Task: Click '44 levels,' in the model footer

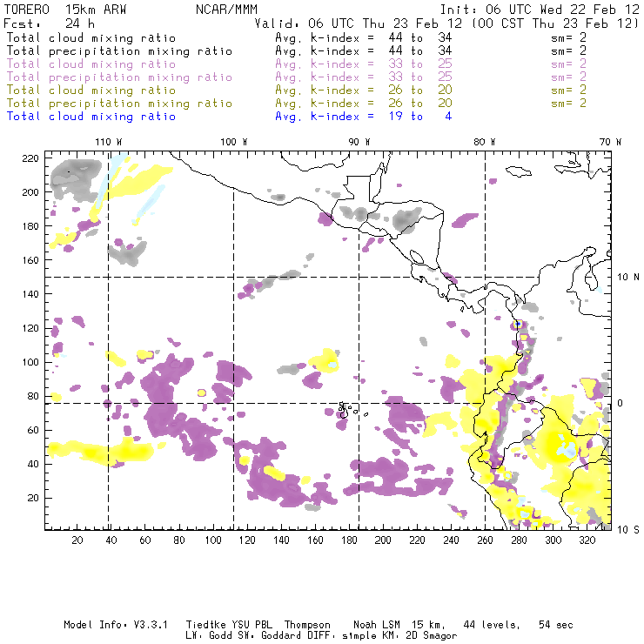Action: [492, 625]
